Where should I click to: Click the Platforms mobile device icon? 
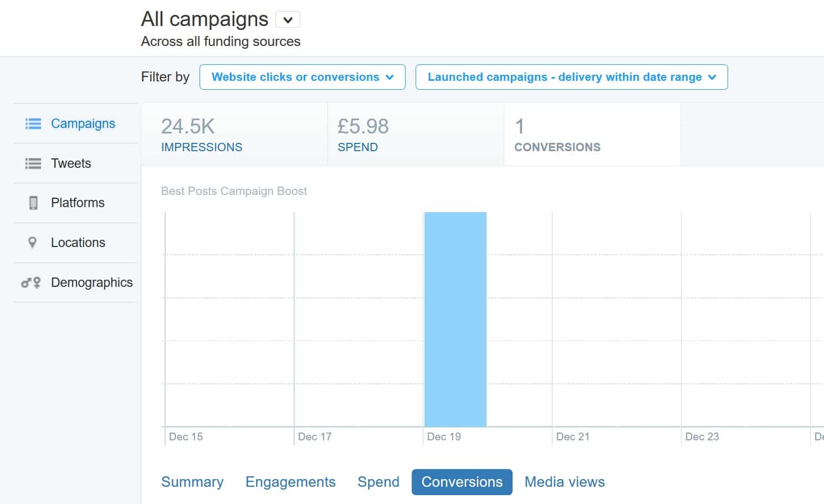(x=33, y=203)
